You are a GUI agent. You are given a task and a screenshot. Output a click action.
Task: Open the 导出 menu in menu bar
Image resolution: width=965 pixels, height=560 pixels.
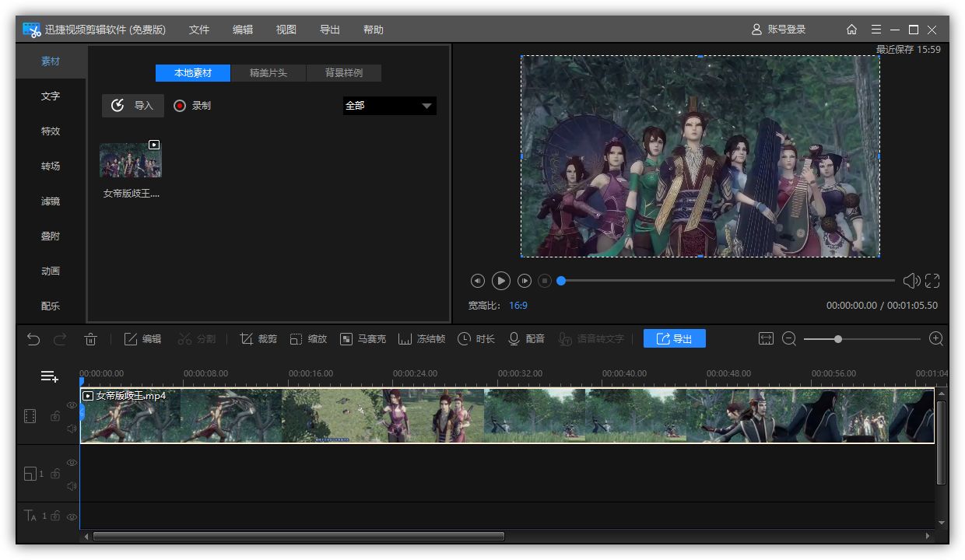[x=330, y=30]
